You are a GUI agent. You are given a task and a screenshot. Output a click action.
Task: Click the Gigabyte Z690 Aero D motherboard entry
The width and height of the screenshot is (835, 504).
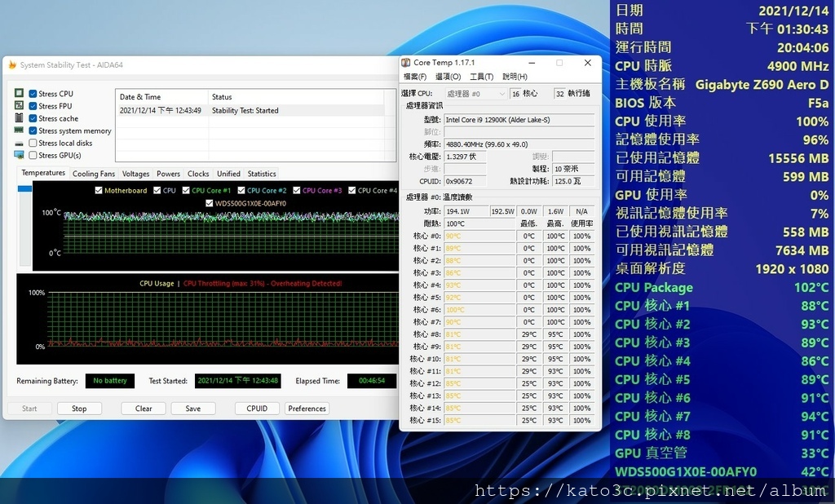[x=722, y=84]
